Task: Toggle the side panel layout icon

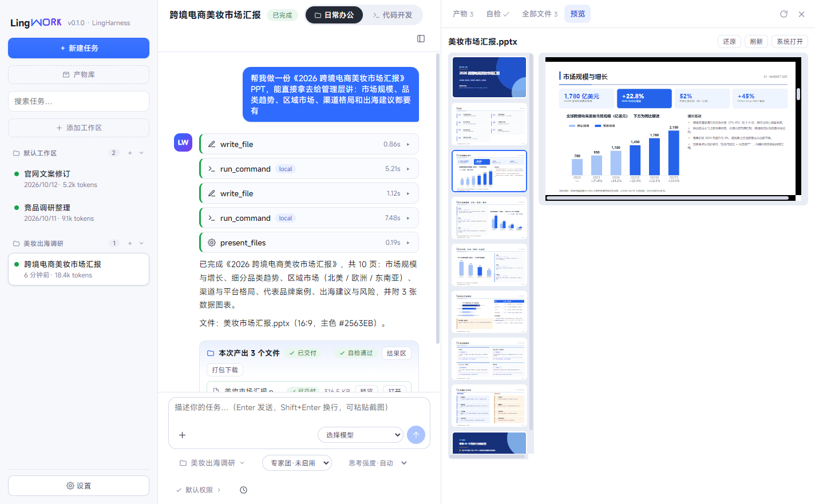Action: tap(421, 38)
